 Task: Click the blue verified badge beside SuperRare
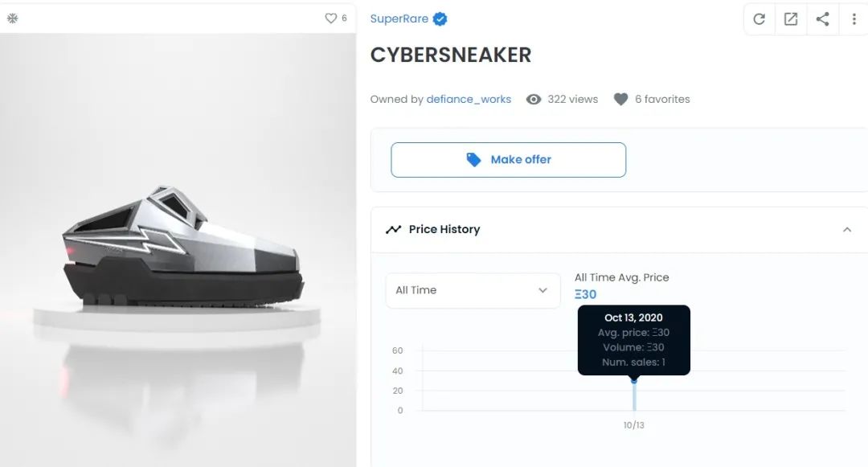440,18
